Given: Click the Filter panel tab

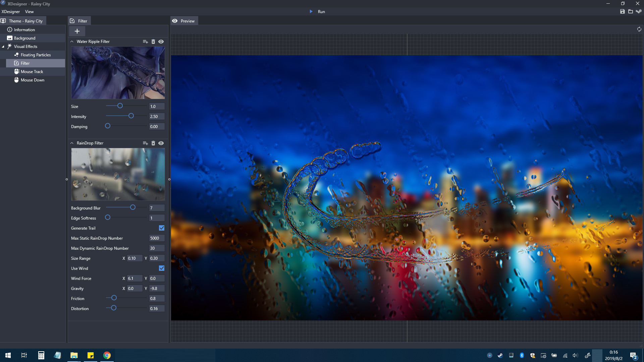Looking at the screenshot, I should point(82,21).
